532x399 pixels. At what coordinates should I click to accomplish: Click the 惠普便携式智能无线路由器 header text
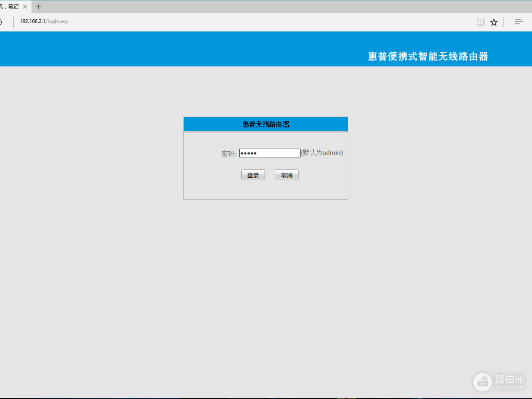pyautogui.click(x=428, y=57)
